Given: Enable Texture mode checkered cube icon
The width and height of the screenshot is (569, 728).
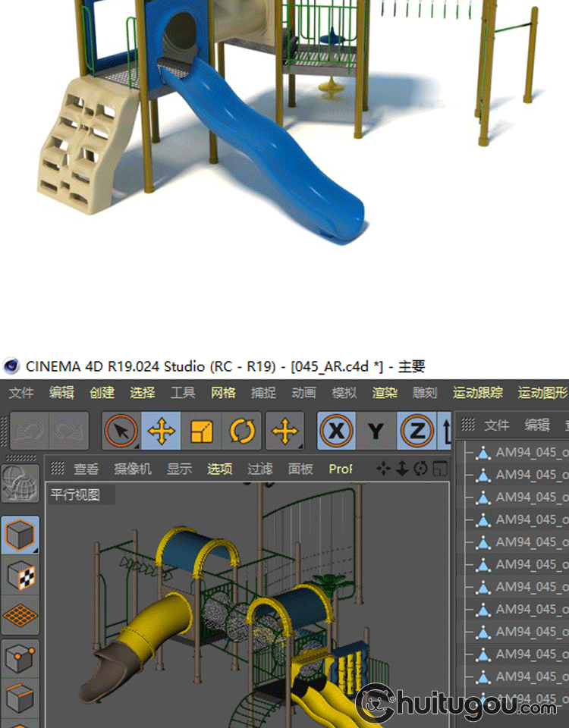Looking at the screenshot, I should click(x=20, y=576).
